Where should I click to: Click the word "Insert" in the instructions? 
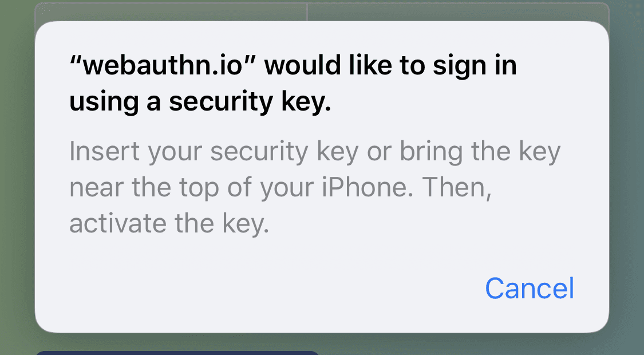(104, 152)
